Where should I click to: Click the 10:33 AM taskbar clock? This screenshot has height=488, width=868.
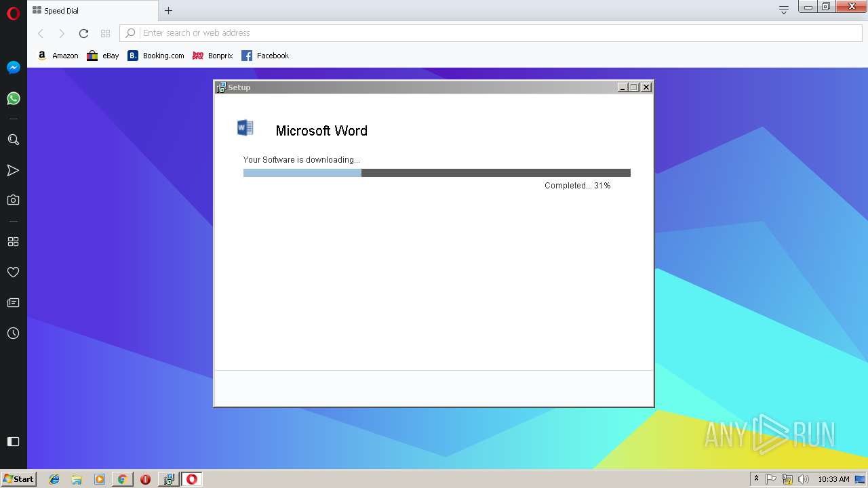pos(833,479)
